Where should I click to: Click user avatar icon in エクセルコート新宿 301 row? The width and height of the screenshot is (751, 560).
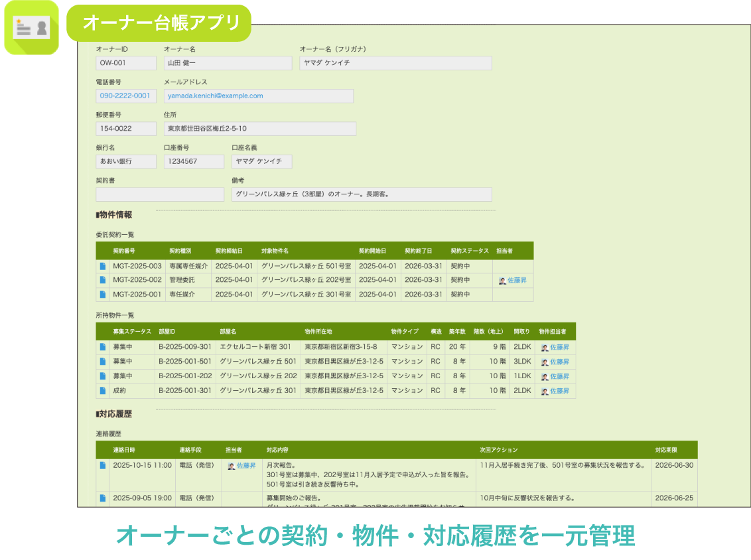[x=545, y=348]
